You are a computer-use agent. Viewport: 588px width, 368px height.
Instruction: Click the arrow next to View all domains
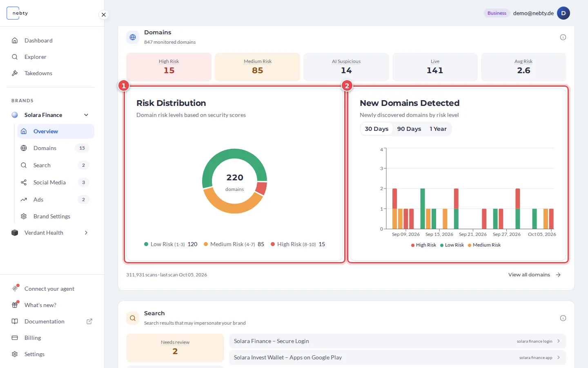pyautogui.click(x=558, y=275)
